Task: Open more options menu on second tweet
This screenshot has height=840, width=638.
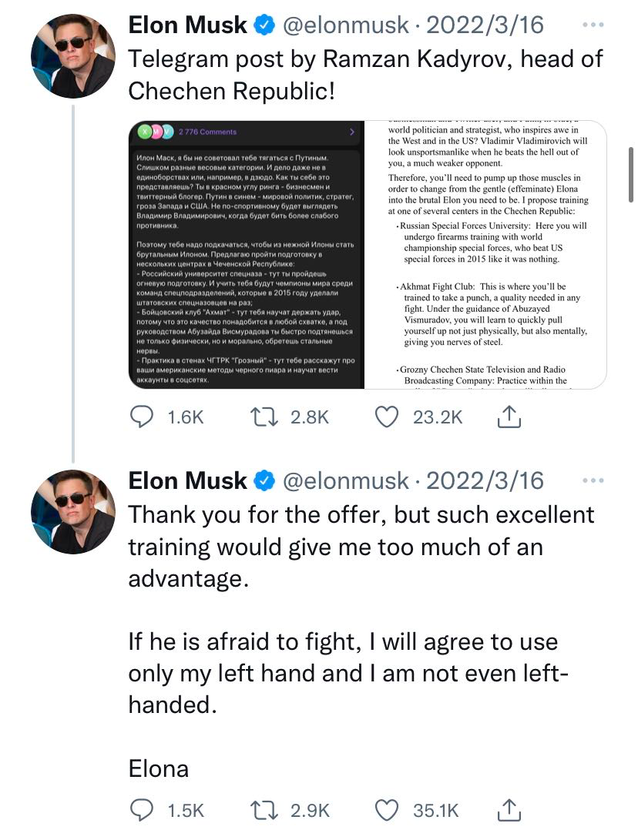Action: (593, 481)
